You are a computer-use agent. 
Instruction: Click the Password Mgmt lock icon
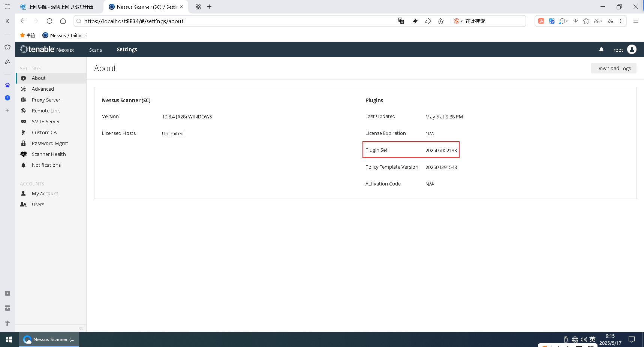(24, 144)
